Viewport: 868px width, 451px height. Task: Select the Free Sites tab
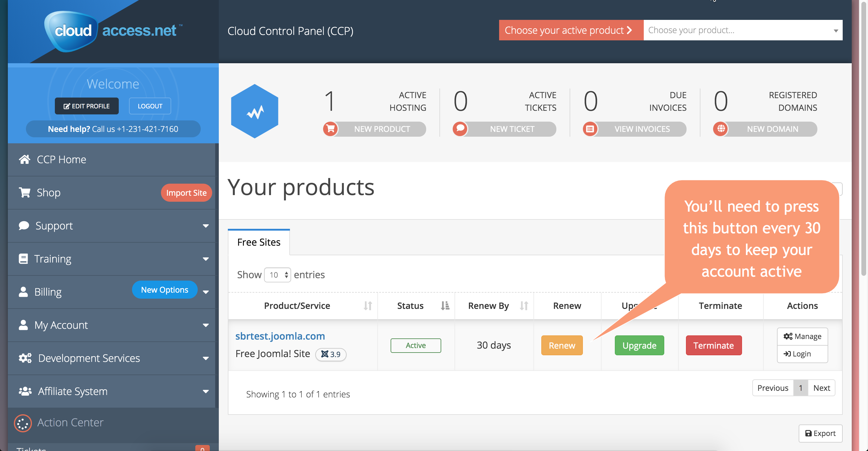pos(259,242)
